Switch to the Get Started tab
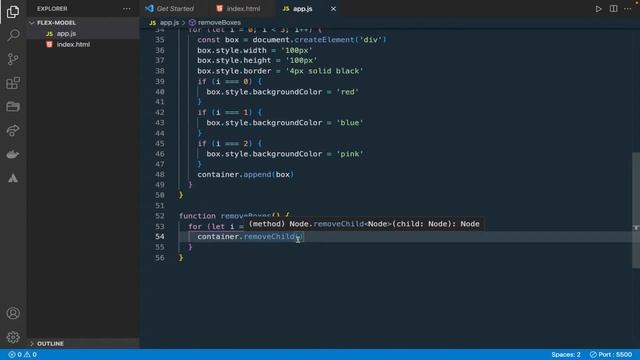640x360 pixels. (x=170, y=9)
